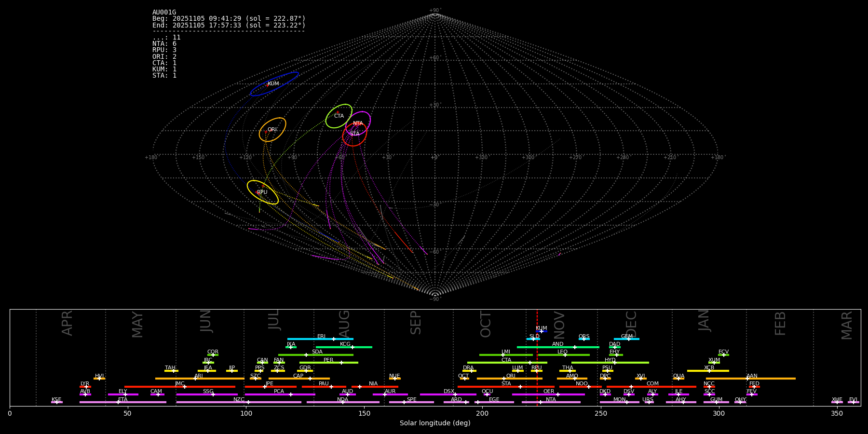Click the SDA shower bar in timeline
This screenshot has width=868, height=434.
[x=316, y=355]
